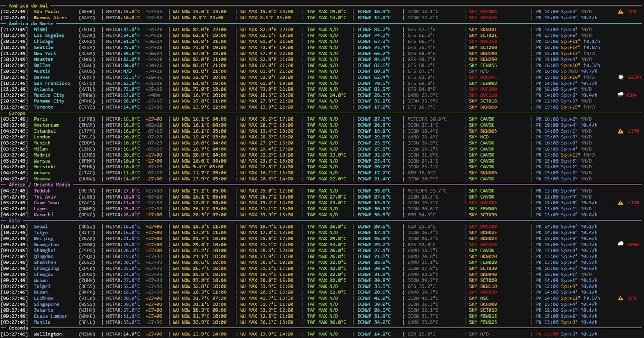Viewport: 644px width, 338px height.
Task: Click the cloud icon next to VCRA
Action: click(620, 95)
